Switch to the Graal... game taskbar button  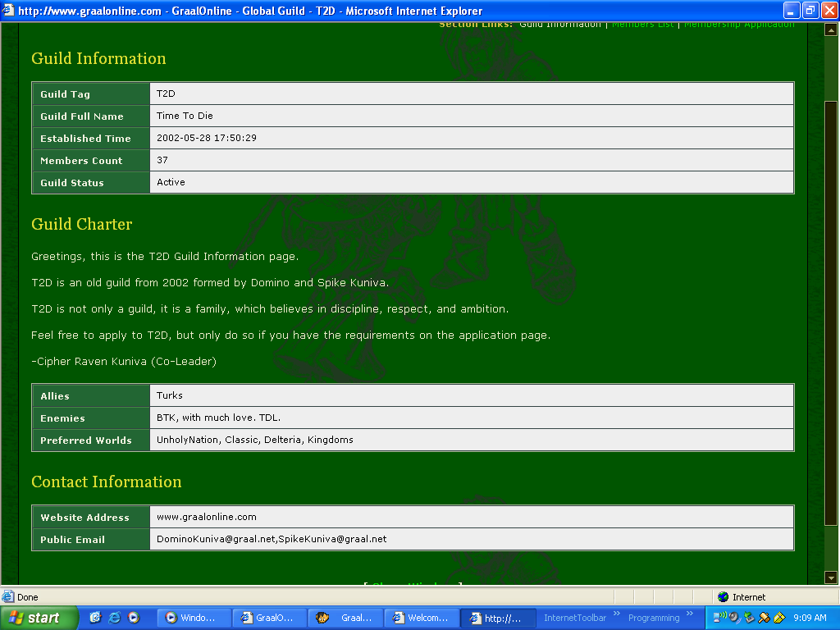pyautogui.click(x=345, y=619)
